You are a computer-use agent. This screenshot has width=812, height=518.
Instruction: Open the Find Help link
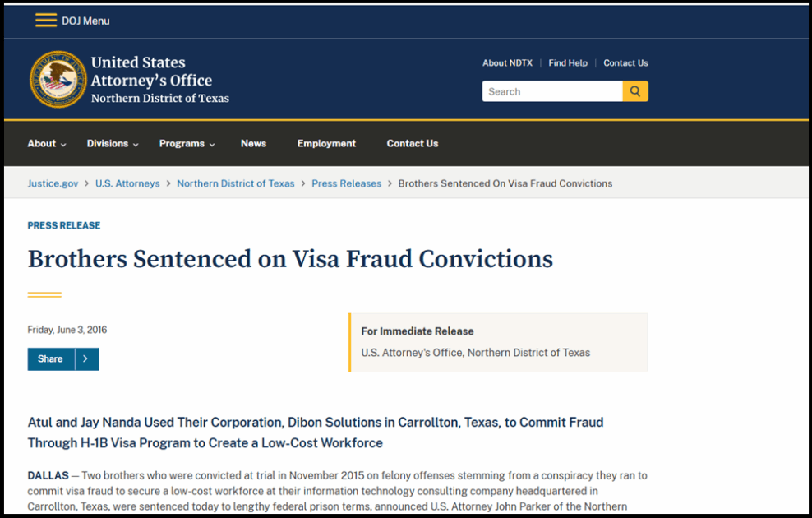(568, 63)
